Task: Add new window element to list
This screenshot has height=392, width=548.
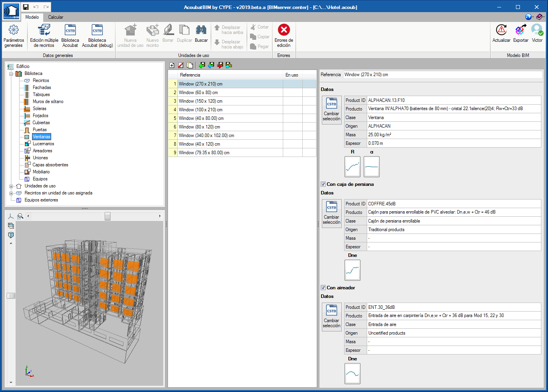Action: (172, 65)
